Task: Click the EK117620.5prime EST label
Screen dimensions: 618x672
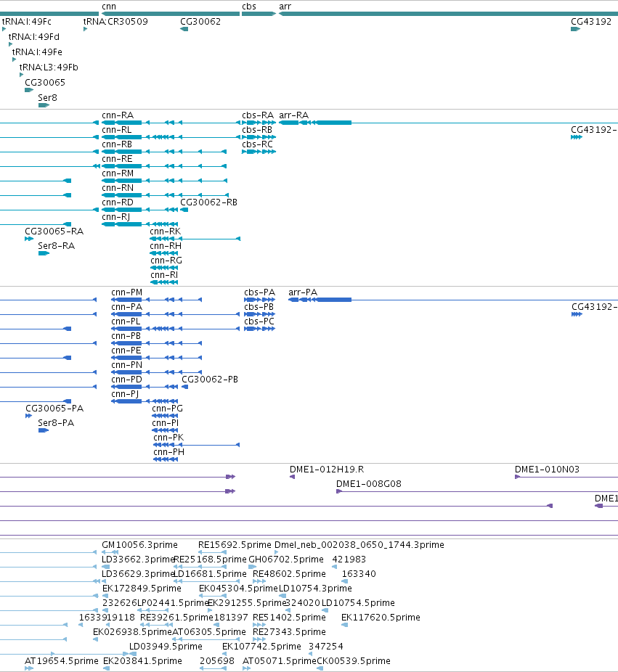Action: tap(381, 618)
